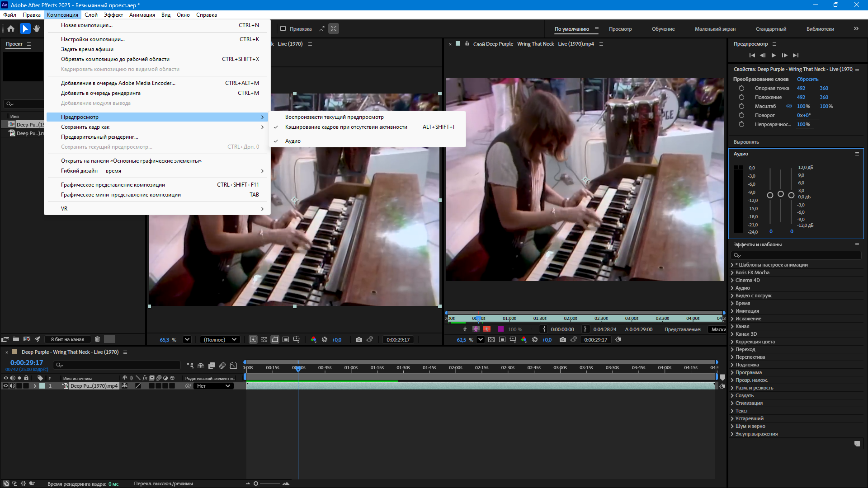Image resolution: width=868 pixels, height=488 pixels.
Task: Toggle Привязка snapping checkbox
Action: click(x=283, y=28)
